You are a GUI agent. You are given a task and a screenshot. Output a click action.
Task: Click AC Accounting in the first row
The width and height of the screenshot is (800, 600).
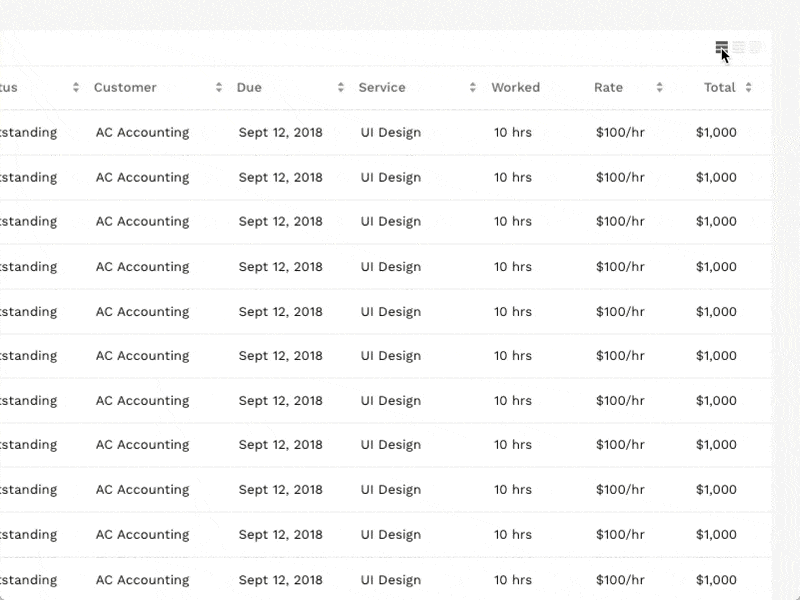141,132
